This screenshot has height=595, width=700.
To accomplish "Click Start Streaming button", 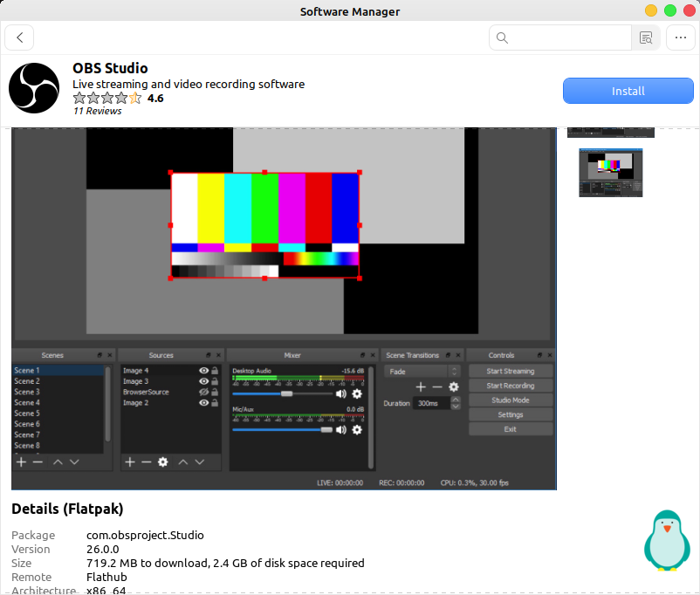I will click(x=511, y=372).
